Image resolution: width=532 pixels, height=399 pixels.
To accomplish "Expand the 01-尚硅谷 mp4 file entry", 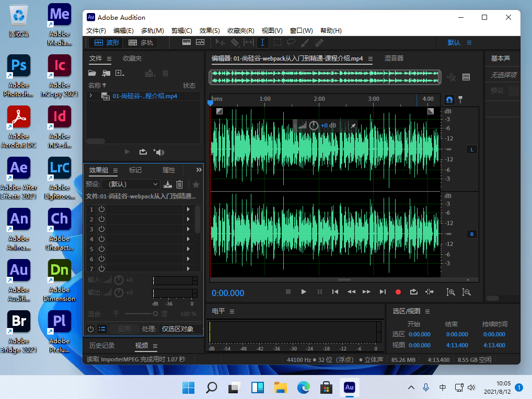I will [90, 96].
